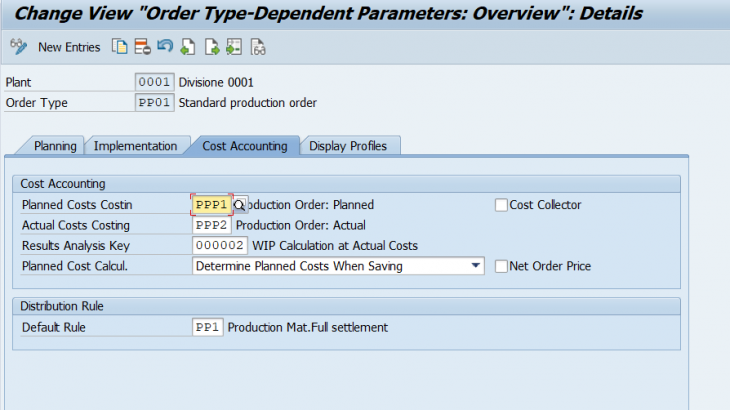Enable the Cost Collector checkbox
This screenshot has height=410, width=730.
[x=501, y=205]
